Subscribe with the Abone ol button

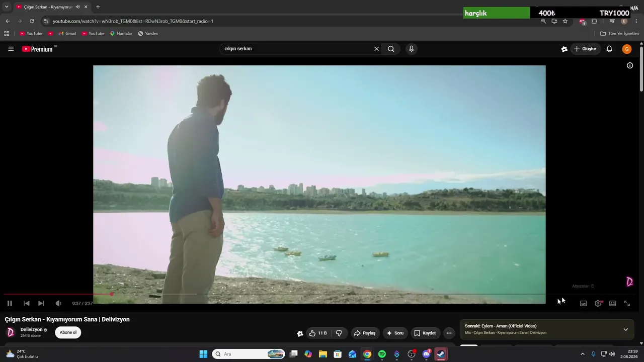68,332
